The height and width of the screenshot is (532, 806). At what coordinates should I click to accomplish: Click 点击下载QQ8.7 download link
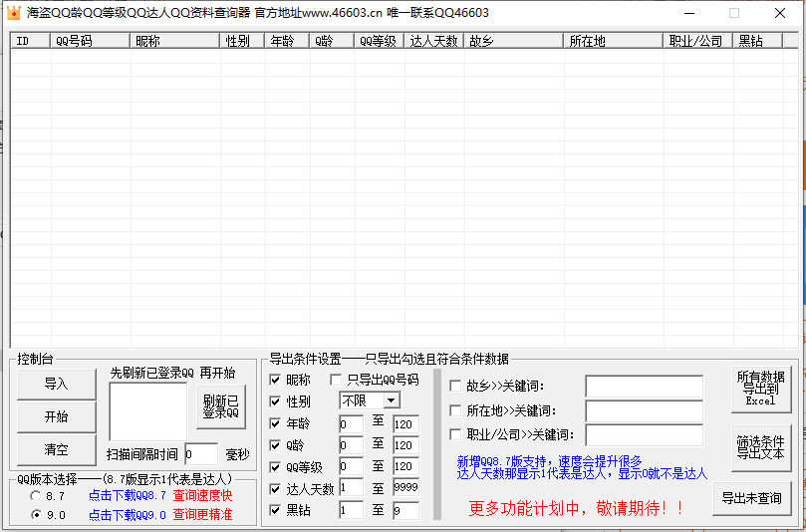[x=128, y=496]
